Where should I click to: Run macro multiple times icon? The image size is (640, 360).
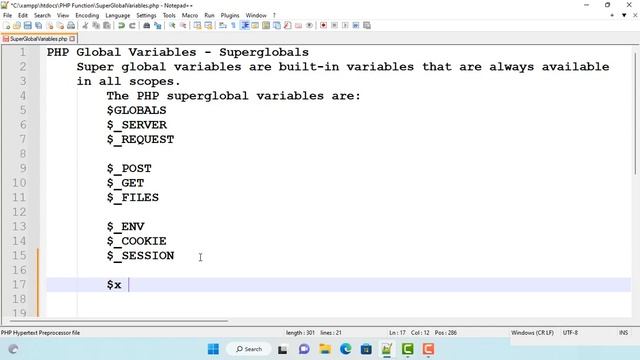[356, 25]
